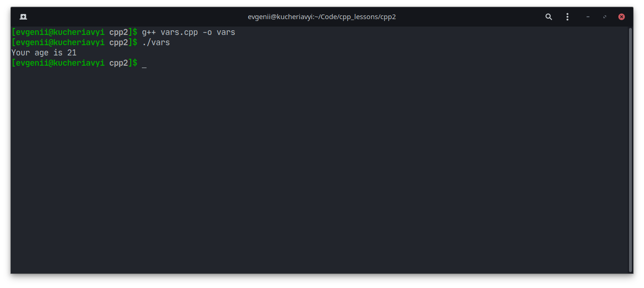The height and width of the screenshot is (288, 644).
Task: Open a new terminal tab
Action: (x=23, y=17)
